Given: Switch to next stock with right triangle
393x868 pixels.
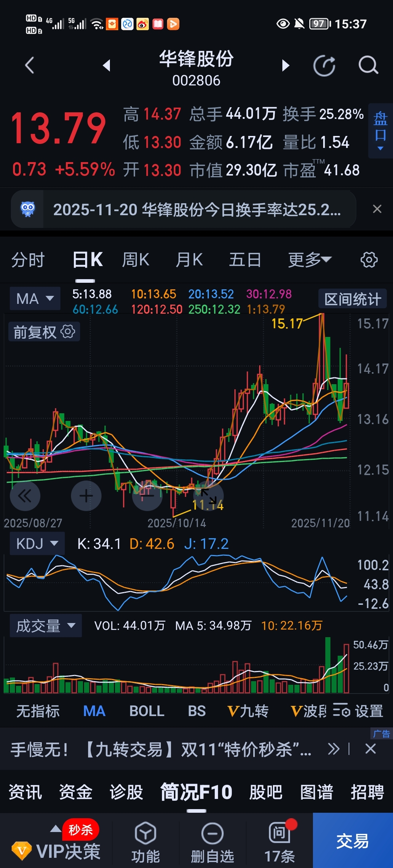Looking at the screenshot, I should tap(286, 65).
